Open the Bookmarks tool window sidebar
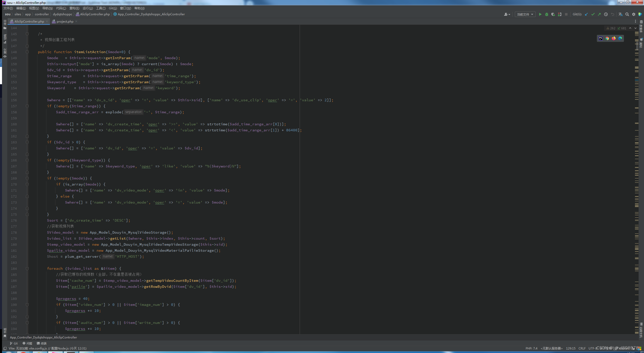 pyautogui.click(x=5, y=333)
